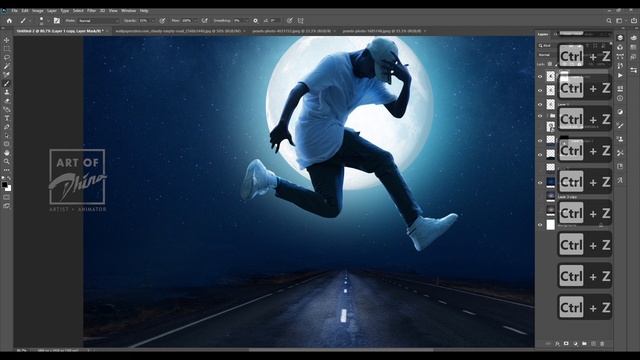Select the Rectangular Marquee tool
This screenshot has width=640, height=360.
click(7, 49)
